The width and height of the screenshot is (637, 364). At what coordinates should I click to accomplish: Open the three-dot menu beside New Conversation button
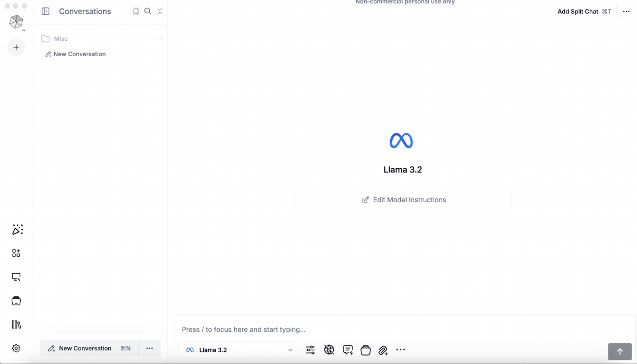point(150,348)
